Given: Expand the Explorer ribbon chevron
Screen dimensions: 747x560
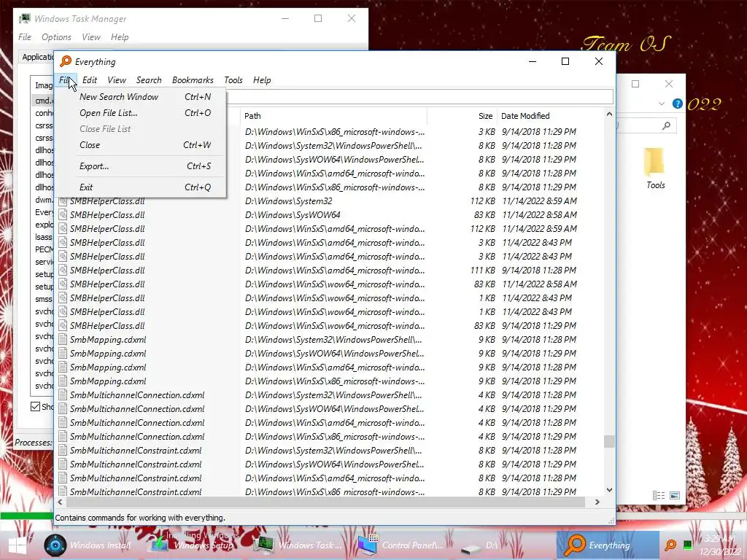Looking at the screenshot, I should click(661, 104).
